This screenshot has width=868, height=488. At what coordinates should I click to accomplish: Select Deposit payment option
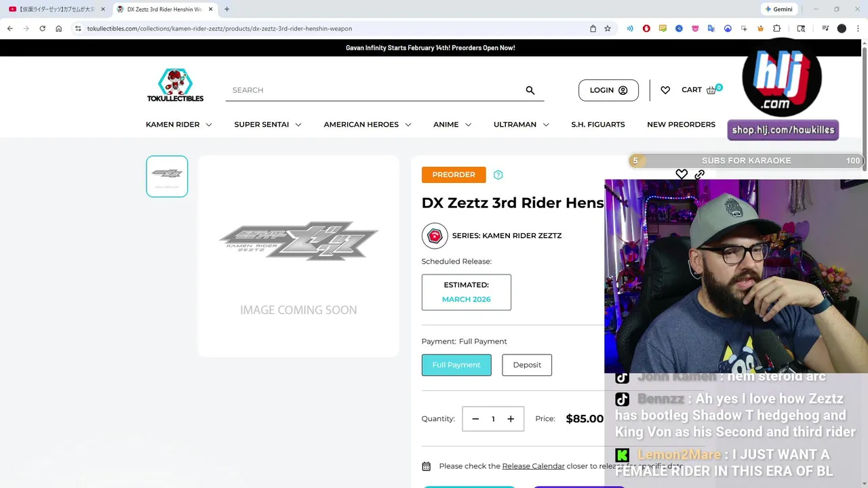pyautogui.click(x=527, y=365)
